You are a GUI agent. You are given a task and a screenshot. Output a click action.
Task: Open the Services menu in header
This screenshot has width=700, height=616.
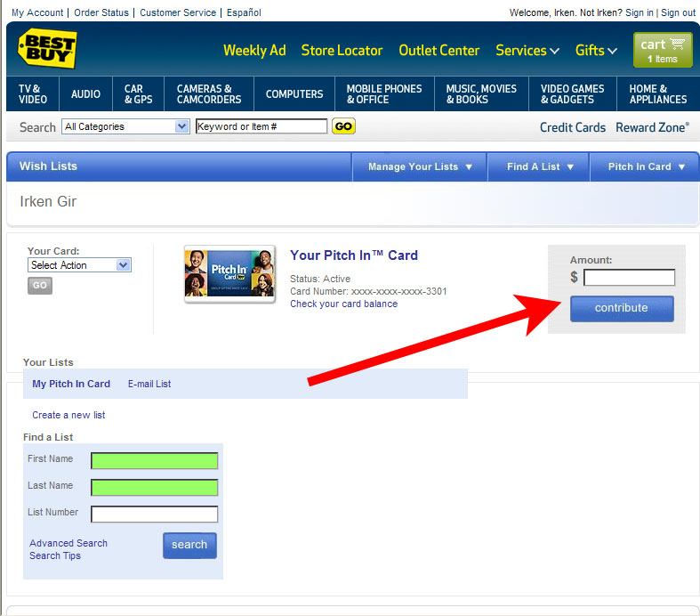(527, 51)
